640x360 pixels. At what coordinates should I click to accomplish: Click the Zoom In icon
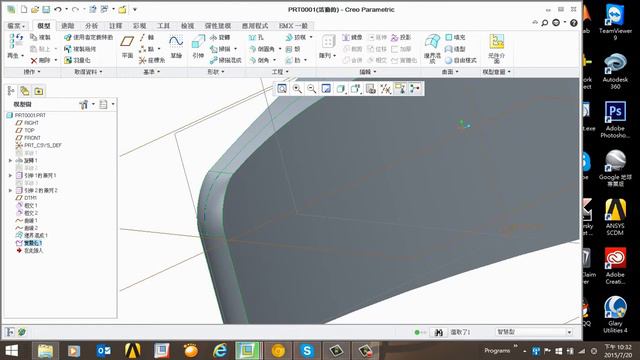pos(297,89)
